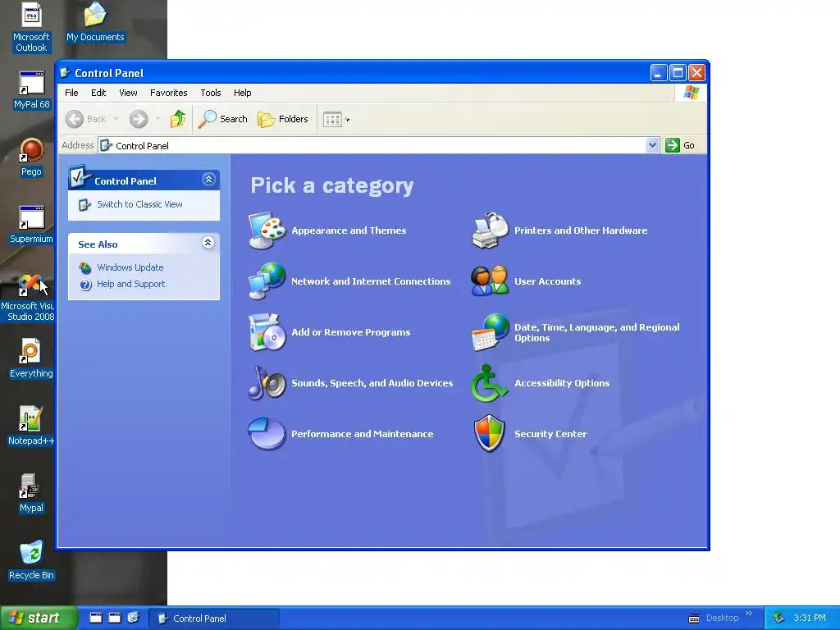840x630 pixels.
Task: Open the Forward history dropdown arrow
Action: tap(157, 119)
